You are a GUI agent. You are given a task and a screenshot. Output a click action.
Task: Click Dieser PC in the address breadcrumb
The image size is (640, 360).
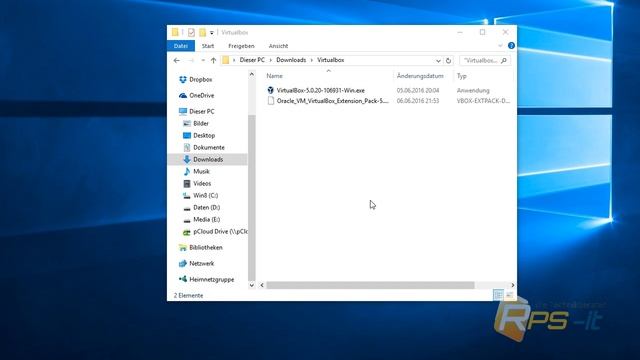tap(252, 60)
